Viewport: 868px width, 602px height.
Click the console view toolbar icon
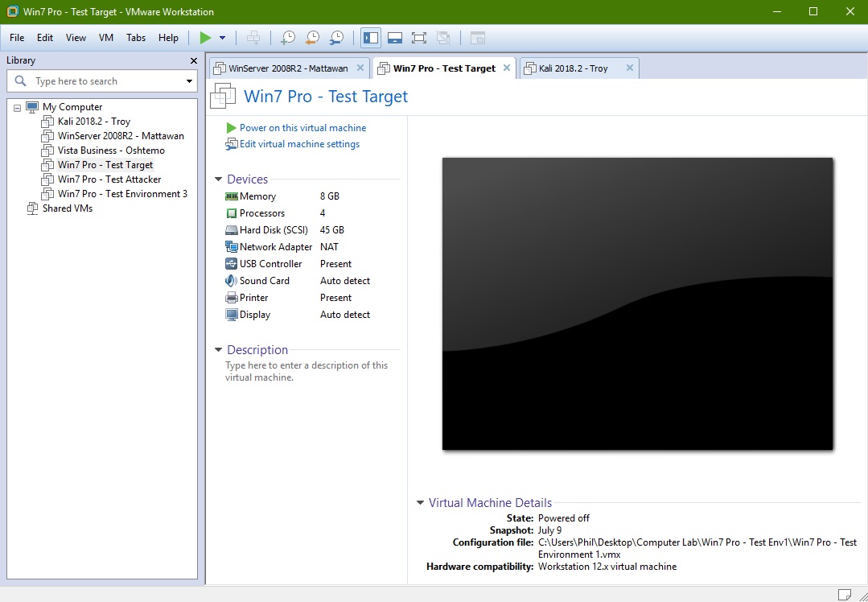478,38
